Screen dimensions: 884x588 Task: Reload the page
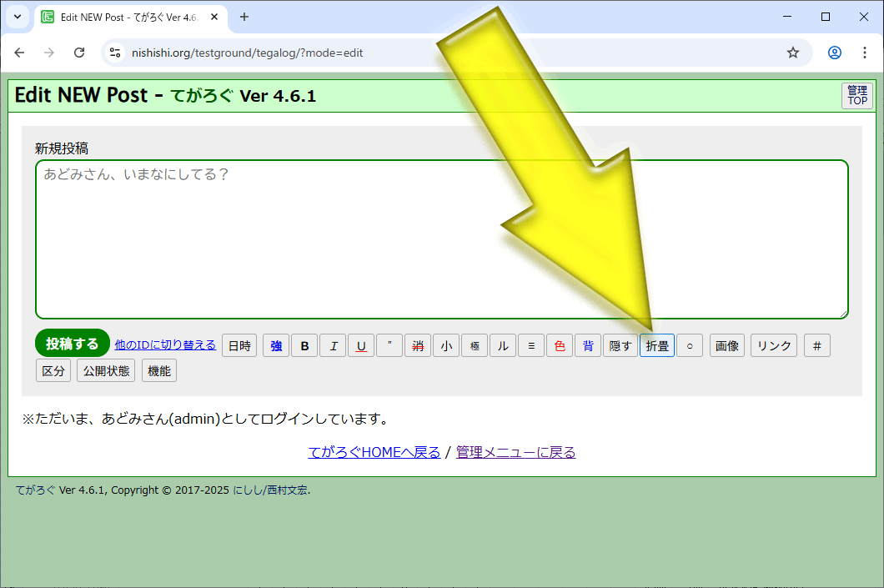click(x=79, y=53)
